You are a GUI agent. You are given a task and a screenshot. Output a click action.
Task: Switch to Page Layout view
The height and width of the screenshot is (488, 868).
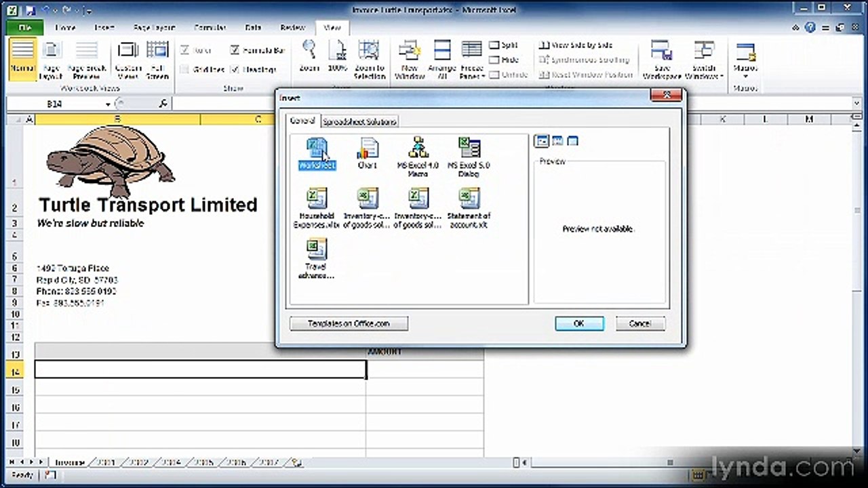click(52, 60)
